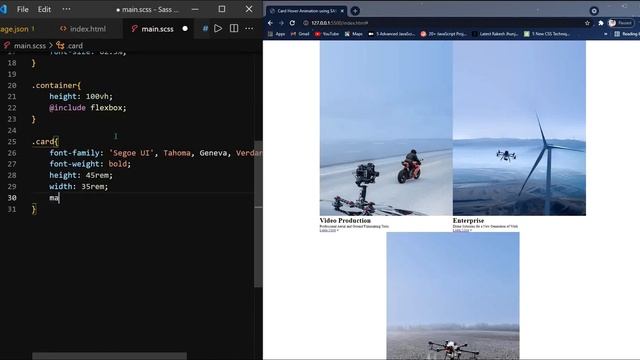Open the File menu in VS Code
Screen dimensions: 640x360
22,9
